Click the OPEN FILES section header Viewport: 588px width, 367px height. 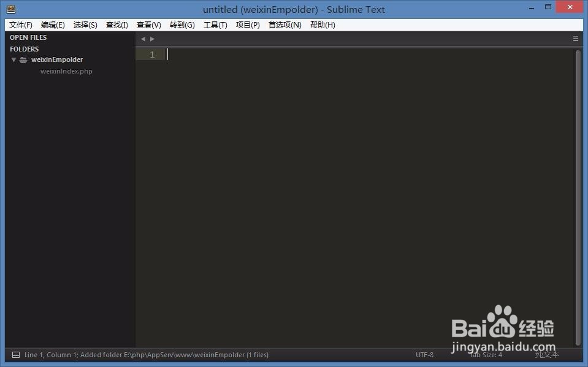click(28, 37)
